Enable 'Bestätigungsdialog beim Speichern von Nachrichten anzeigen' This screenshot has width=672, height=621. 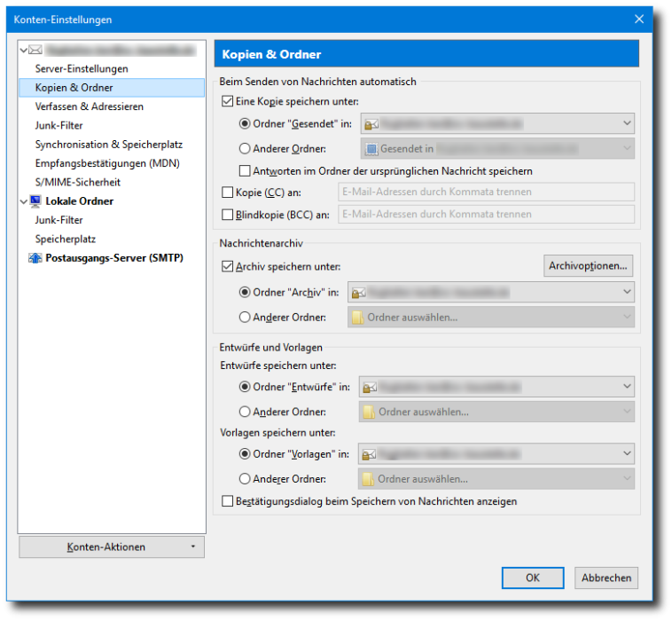(228, 501)
